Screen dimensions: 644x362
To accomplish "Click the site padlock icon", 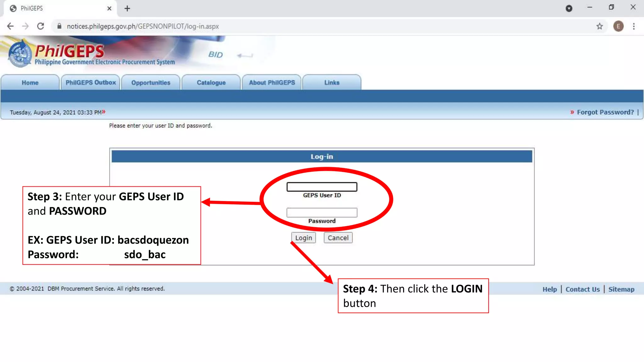I will coord(59,26).
